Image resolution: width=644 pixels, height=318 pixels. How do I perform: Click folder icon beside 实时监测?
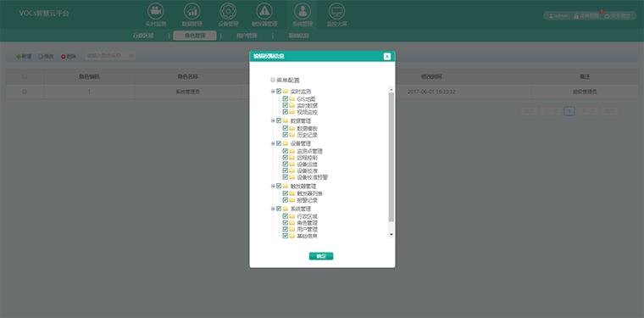point(285,92)
